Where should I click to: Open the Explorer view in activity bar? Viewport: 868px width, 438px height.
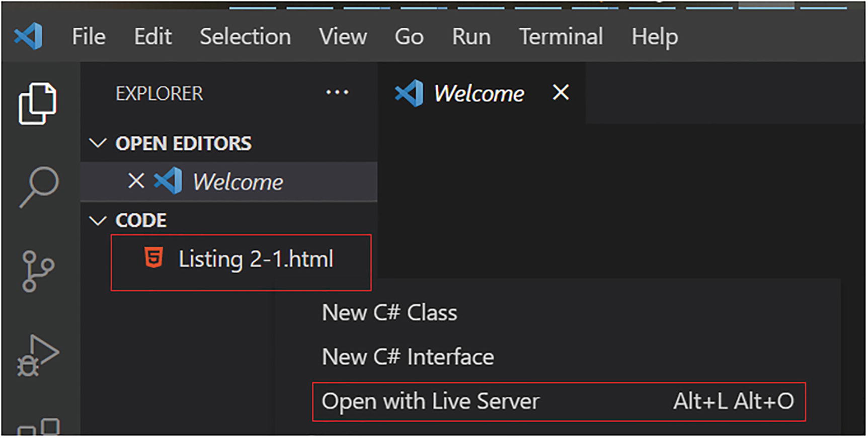pyautogui.click(x=38, y=104)
